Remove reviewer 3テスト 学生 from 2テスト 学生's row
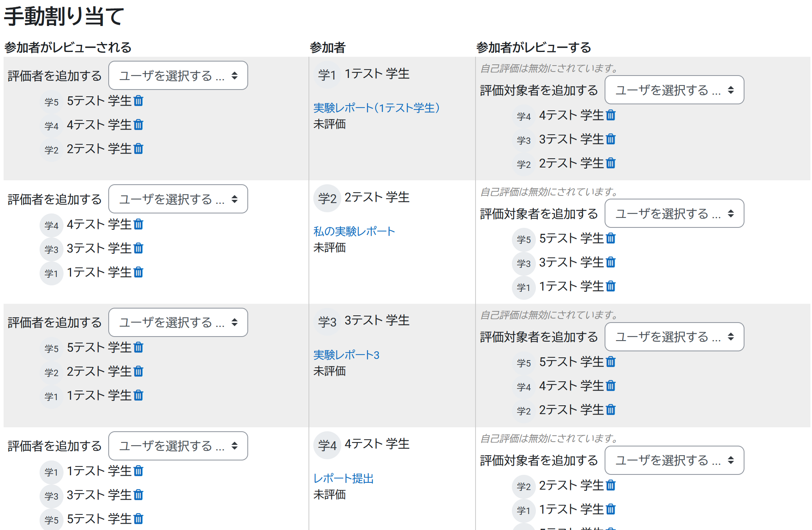This screenshot has width=812, height=530. click(138, 248)
